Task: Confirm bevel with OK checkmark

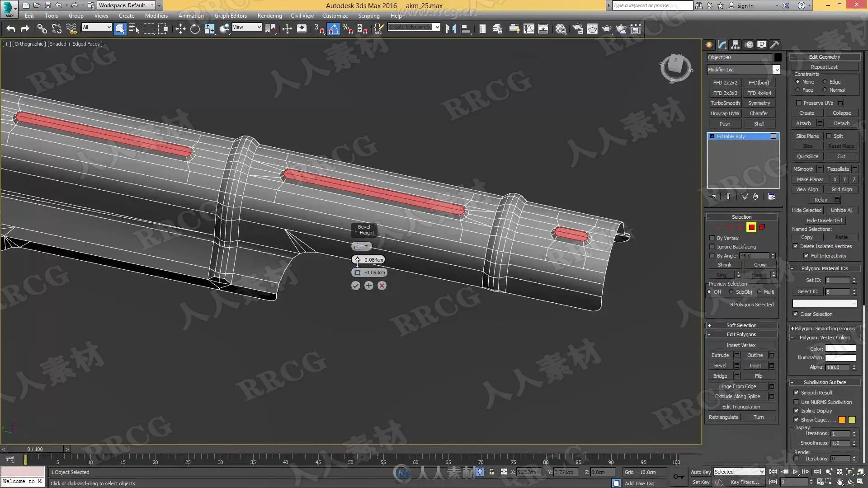Action: pyautogui.click(x=356, y=286)
